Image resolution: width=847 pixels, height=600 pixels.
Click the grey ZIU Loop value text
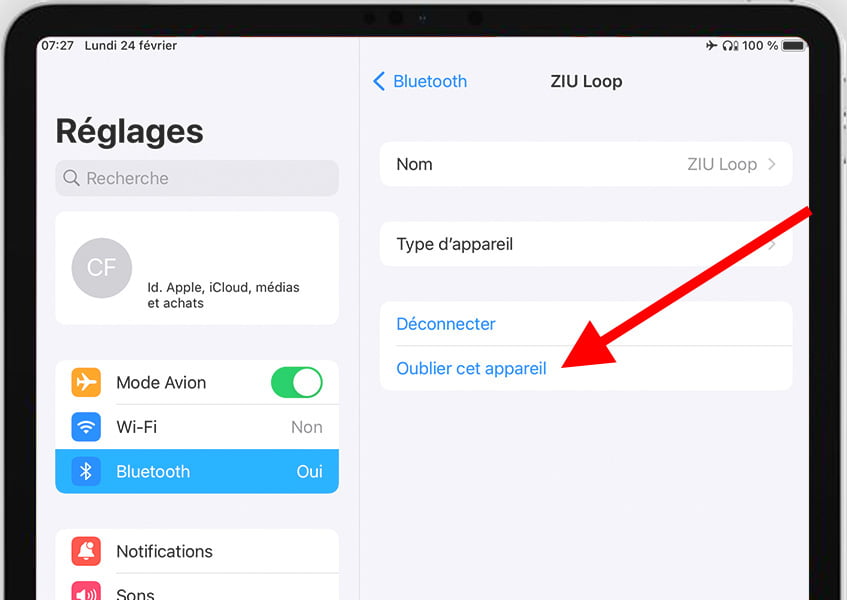point(722,164)
